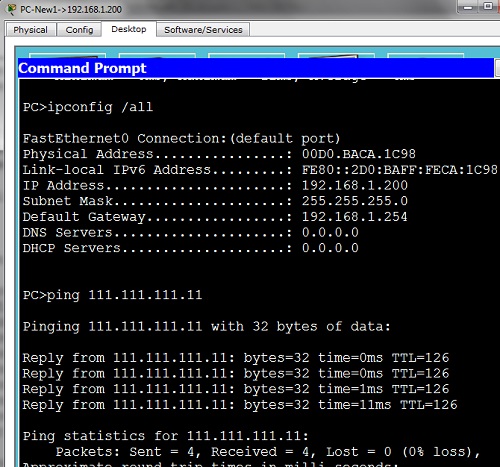This screenshot has height=467, width=500.
Task: Switch to the Physical tab
Action: tap(30, 30)
